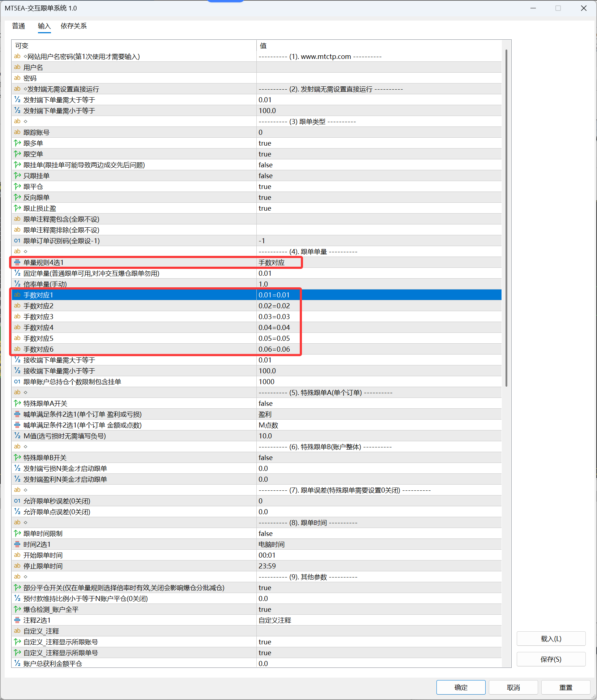This screenshot has height=700, width=597.
Task: Click the 密码 value field
Action: (362, 78)
